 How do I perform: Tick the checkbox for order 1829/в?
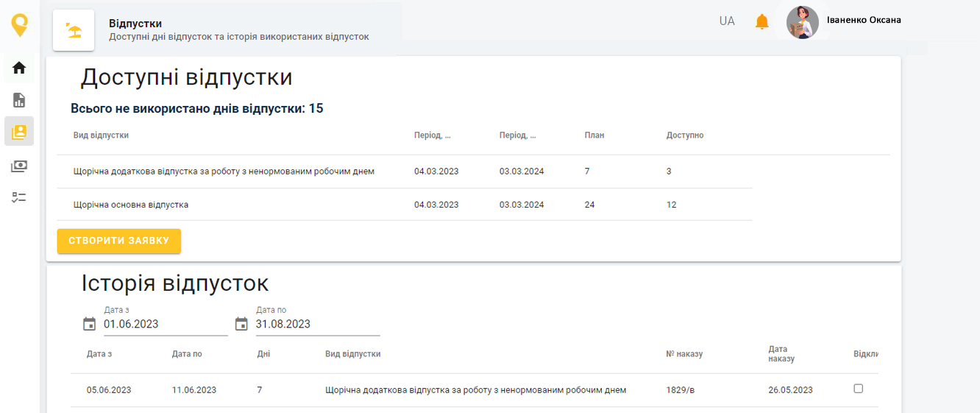tap(858, 389)
